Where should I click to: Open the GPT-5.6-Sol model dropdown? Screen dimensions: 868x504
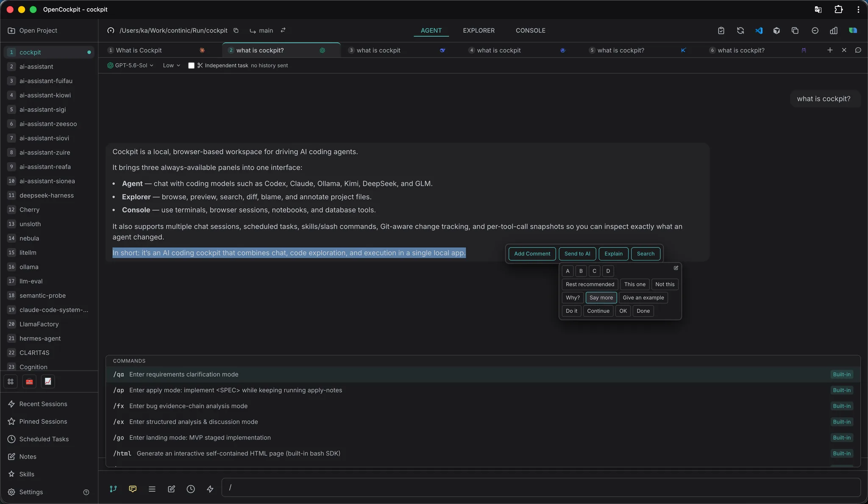pyautogui.click(x=130, y=65)
